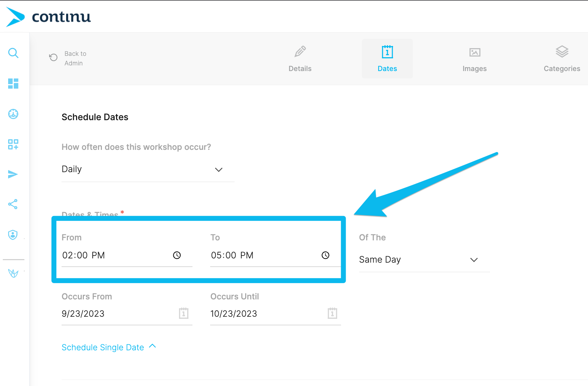Viewport: 588px width, 386px height.
Task: Click the gauge reports icon in sidebar
Action: (x=13, y=114)
